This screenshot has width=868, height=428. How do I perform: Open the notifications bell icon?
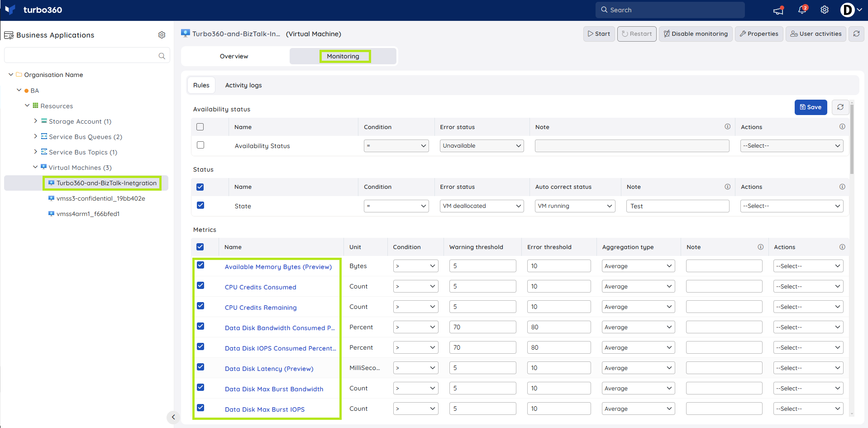(x=802, y=10)
